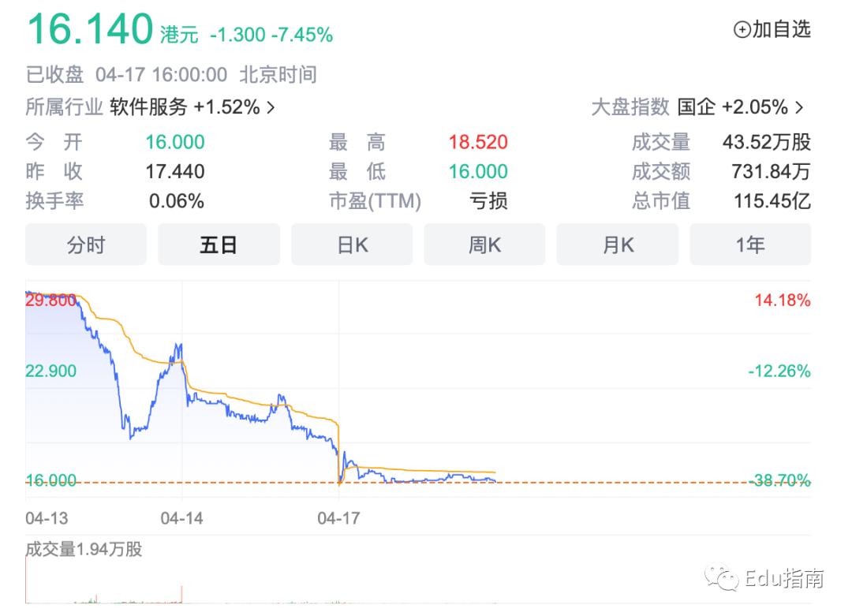The height and width of the screenshot is (616, 852).
Task: Expand the 国企 index chevron arrow
Action: click(x=798, y=107)
